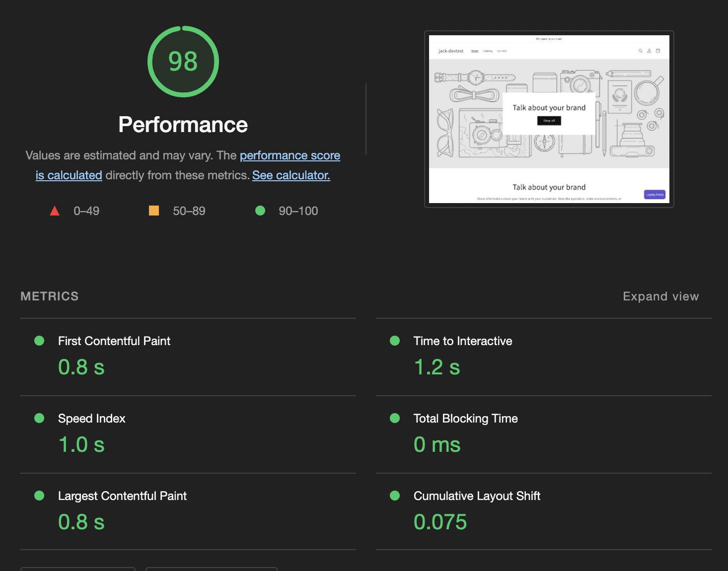This screenshot has width=728, height=571.
Task: Click the green dot beside Time to Interactive
Action: coord(395,341)
